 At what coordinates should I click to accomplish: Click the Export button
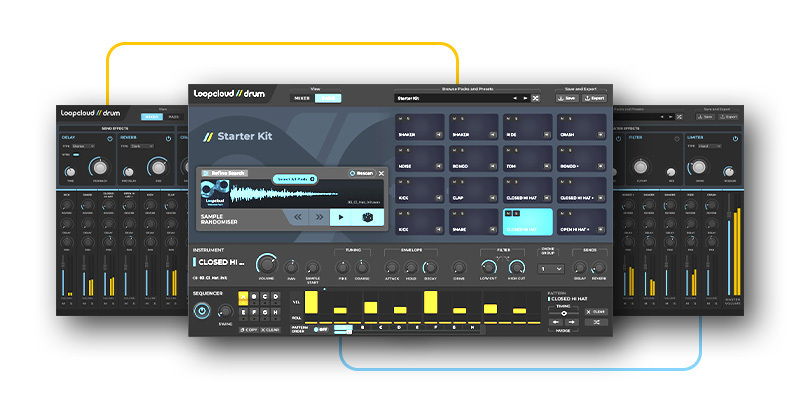click(x=595, y=98)
